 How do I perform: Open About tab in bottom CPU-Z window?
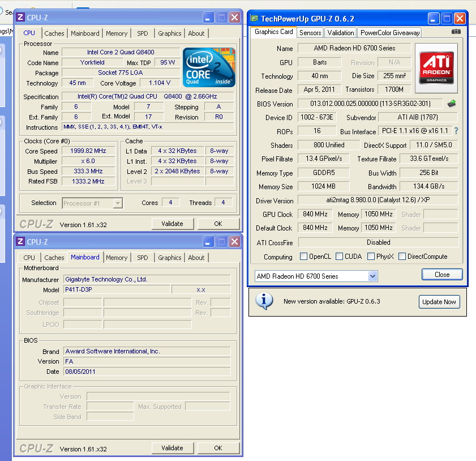(x=196, y=258)
